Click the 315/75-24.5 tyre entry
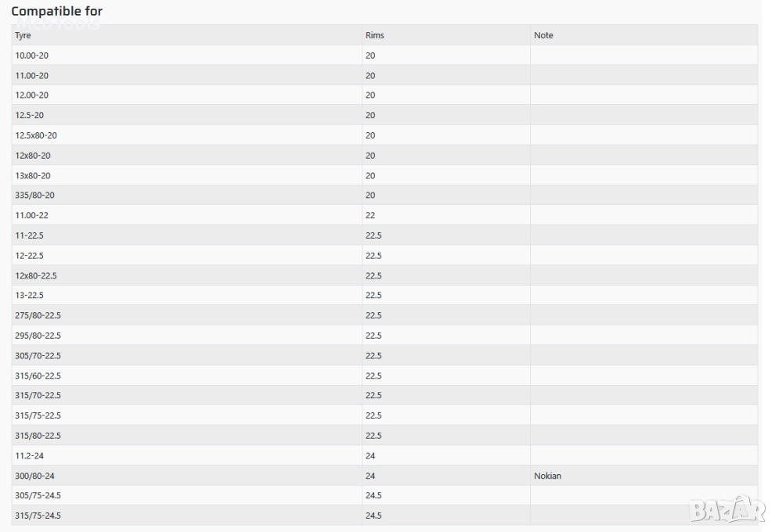The height and width of the screenshot is (532, 775). 38,516
